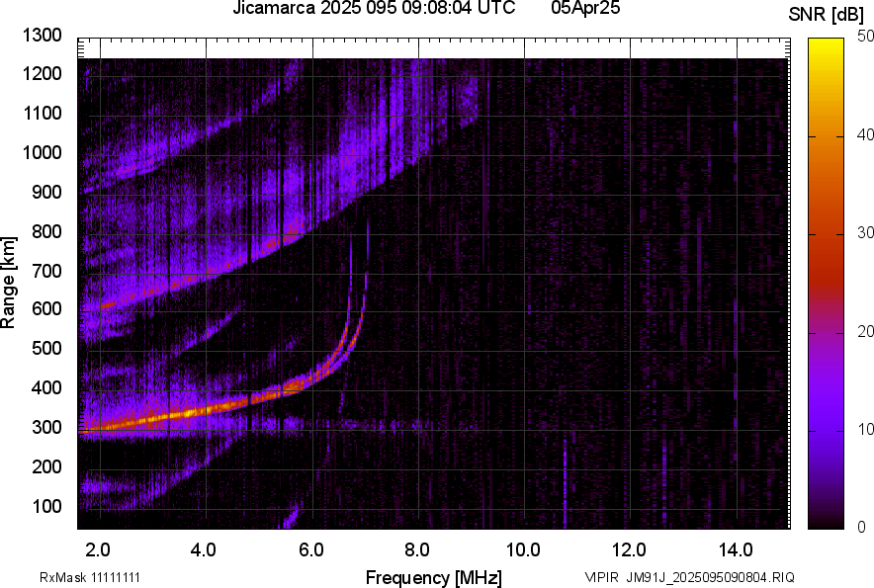Click the 30 value on the colorbar

pyautogui.click(x=865, y=232)
